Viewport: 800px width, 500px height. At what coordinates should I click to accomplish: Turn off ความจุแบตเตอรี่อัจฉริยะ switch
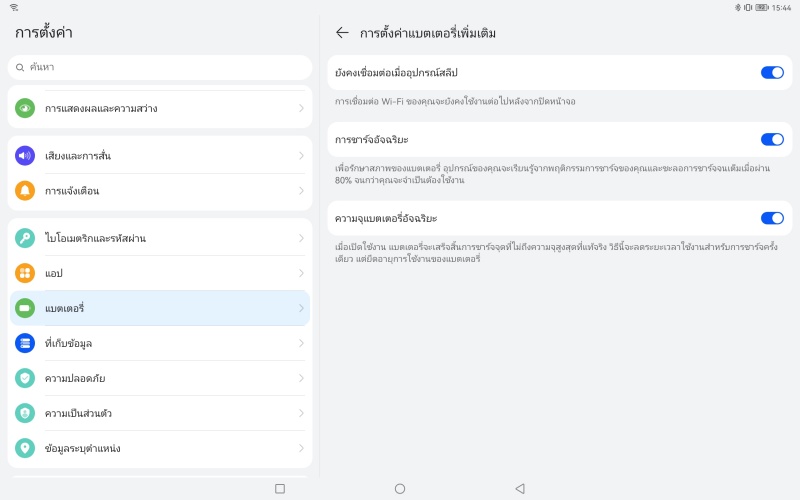point(772,218)
